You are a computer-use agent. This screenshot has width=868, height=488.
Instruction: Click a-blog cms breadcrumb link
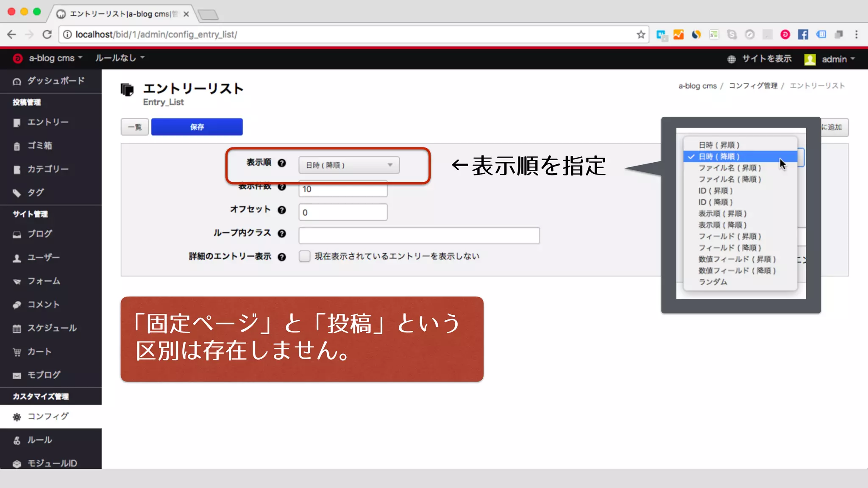(x=697, y=86)
